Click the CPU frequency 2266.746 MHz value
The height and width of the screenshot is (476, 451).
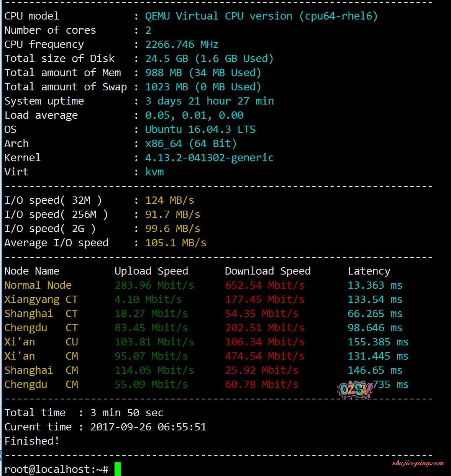click(182, 44)
